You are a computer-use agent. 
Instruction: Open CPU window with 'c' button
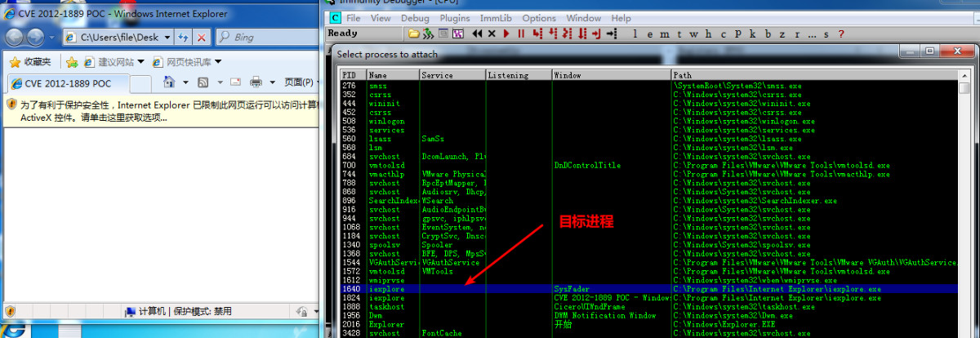(x=723, y=33)
